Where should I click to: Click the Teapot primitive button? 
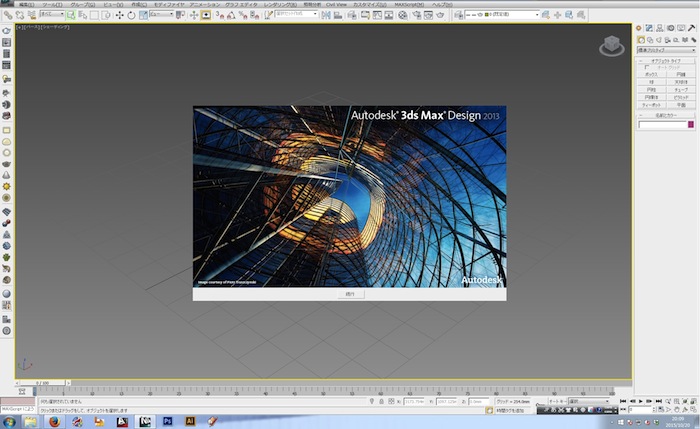tap(651, 103)
